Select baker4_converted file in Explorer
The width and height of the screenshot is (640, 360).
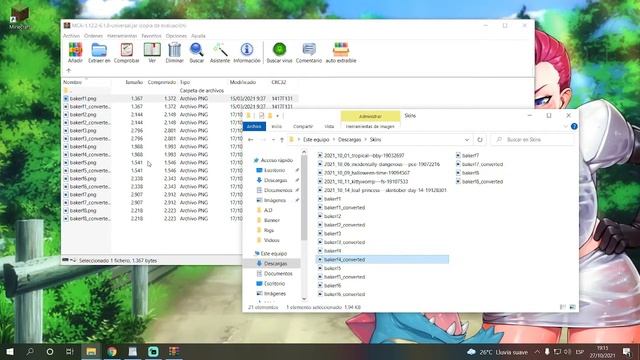pos(382,260)
